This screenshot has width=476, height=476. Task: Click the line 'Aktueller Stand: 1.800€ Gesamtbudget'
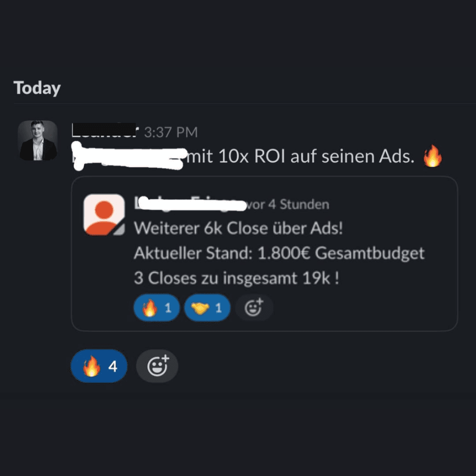279,253
